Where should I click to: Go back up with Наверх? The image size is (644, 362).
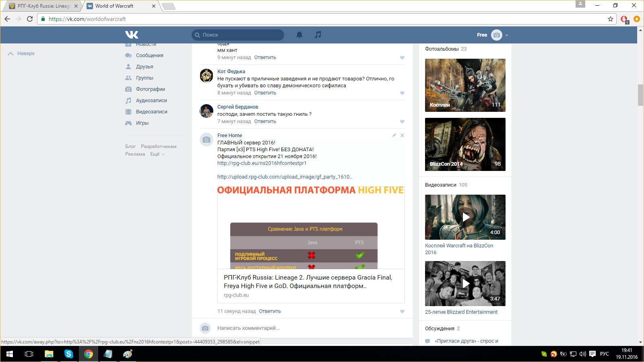[x=21, y=53]
